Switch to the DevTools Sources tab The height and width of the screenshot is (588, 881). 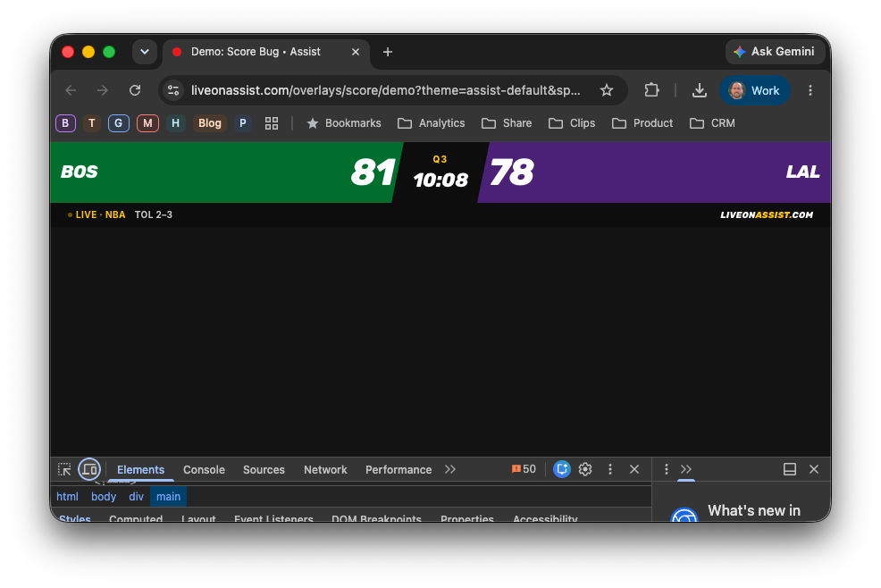(x=264, y=470)
